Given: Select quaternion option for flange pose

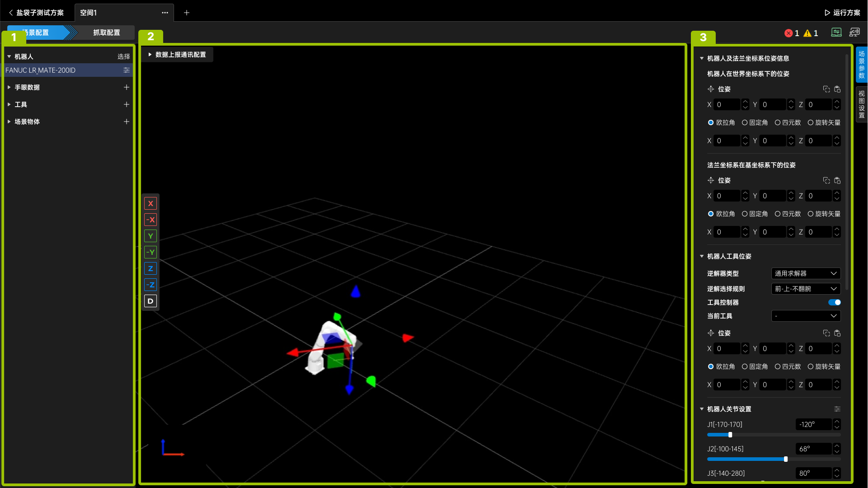Looking at the screenshot, I should pyautogui.click(x=778, y=214).
